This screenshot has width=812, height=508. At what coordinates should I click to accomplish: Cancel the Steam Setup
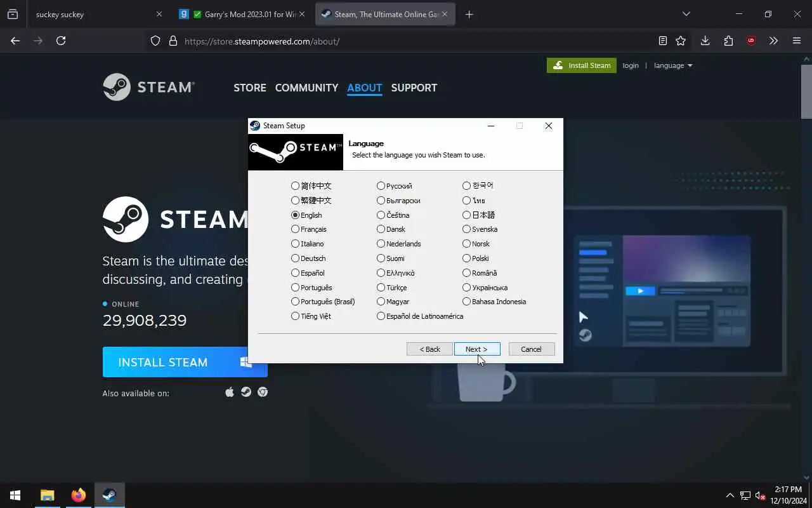tap(532, 349)
